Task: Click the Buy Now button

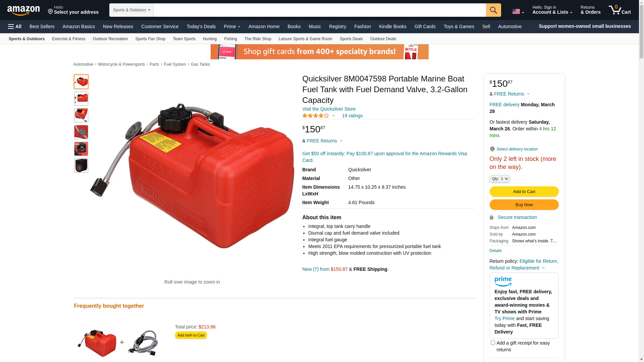Action: (x=524, y=205)
